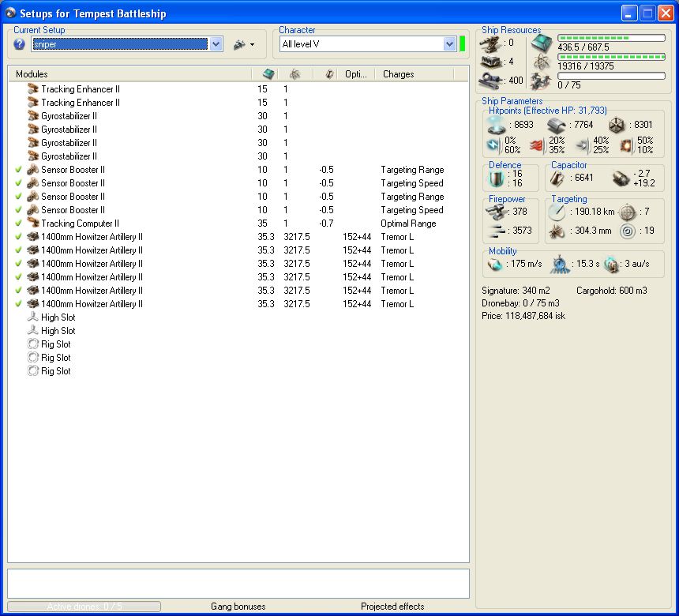Click the shield hitpoints icon showing 8693
The image size is (679, 616).
coord(497,125)
